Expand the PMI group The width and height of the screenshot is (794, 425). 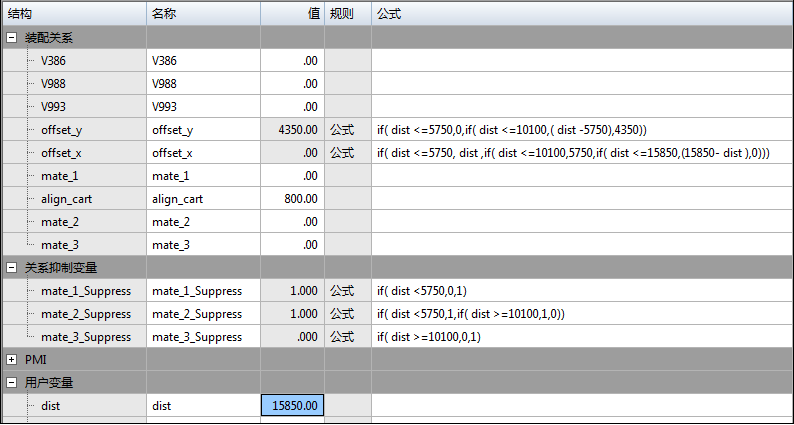[11, 359]
